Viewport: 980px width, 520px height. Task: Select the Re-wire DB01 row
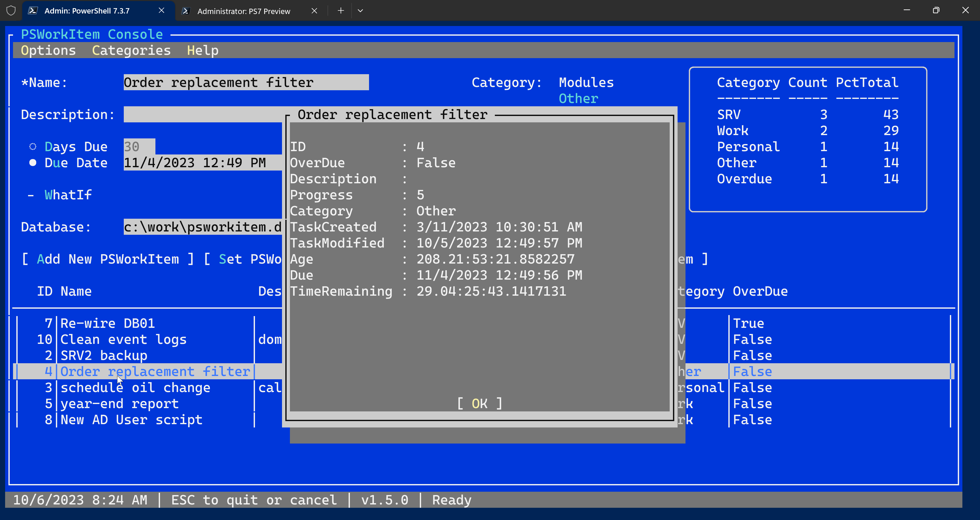108,323
